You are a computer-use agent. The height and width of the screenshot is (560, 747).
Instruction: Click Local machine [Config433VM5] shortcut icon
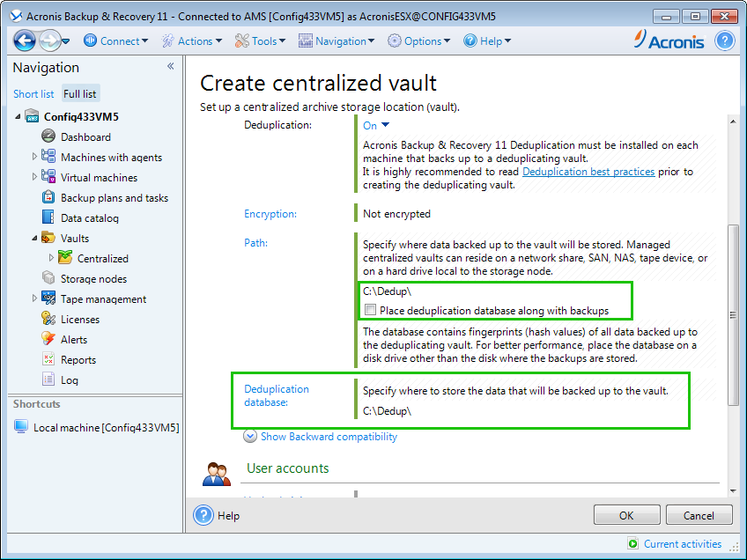pyautogui.click(x=20, y=427)
